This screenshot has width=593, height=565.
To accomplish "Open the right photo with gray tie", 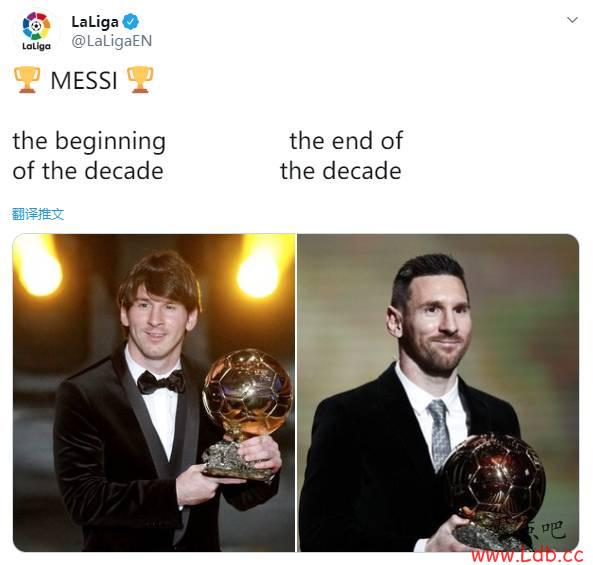I will pos(438,393).
